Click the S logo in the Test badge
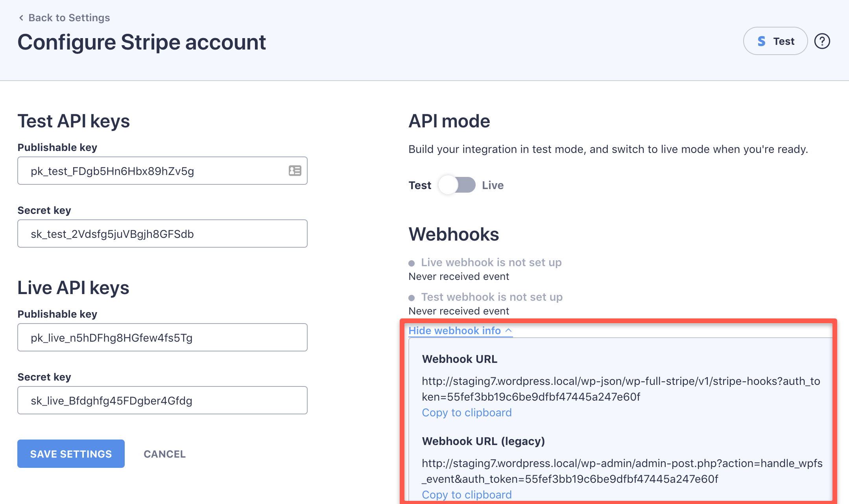Image resolution: width=849 pixels, height=504 pixels. [761, 40]
